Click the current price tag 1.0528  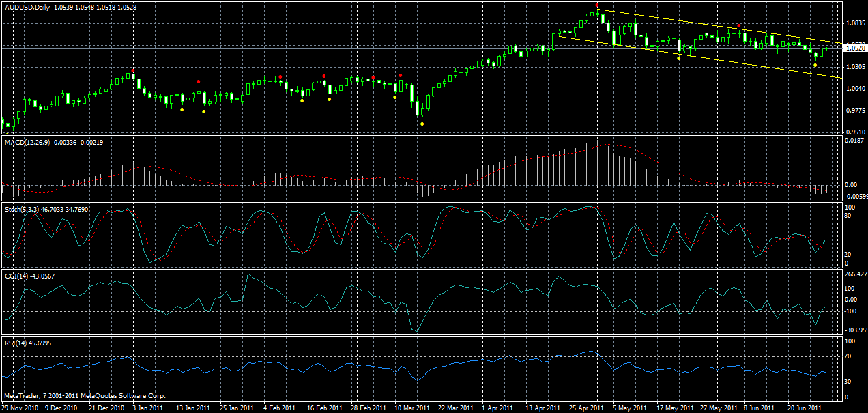click(856, 48)
